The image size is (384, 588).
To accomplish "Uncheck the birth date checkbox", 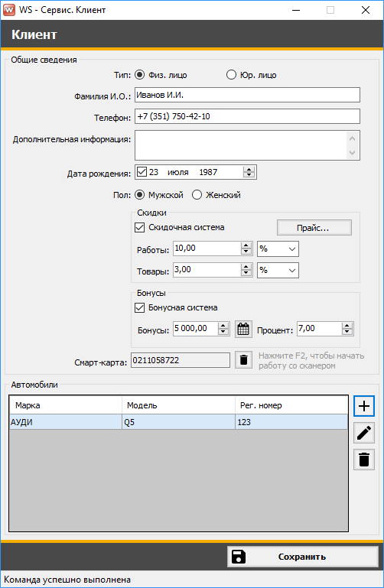I will [x=142, y=172].
